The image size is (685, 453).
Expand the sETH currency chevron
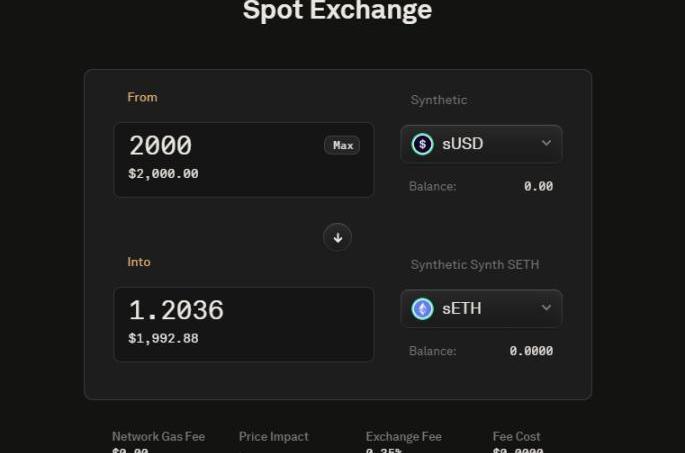[546, 309]
